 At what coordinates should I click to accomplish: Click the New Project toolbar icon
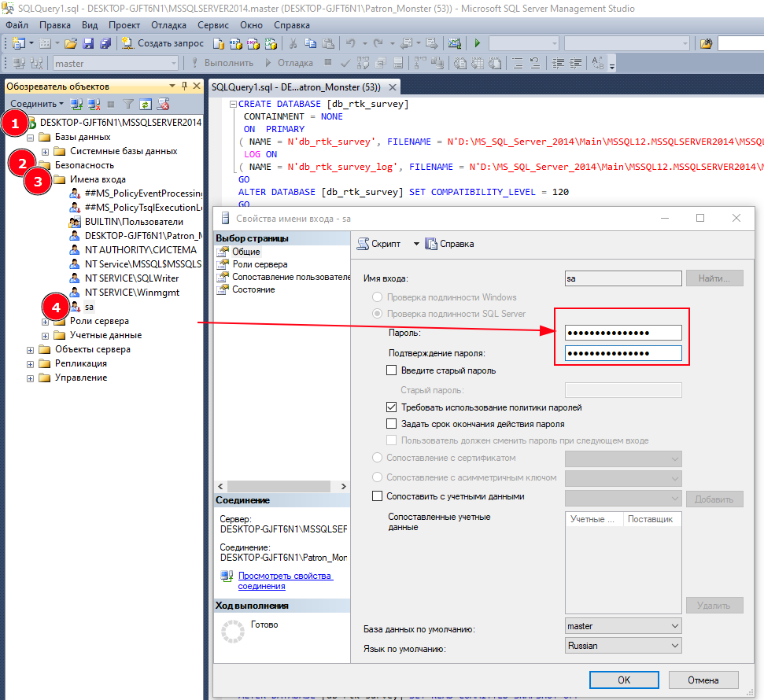click(x=19, y=43)
